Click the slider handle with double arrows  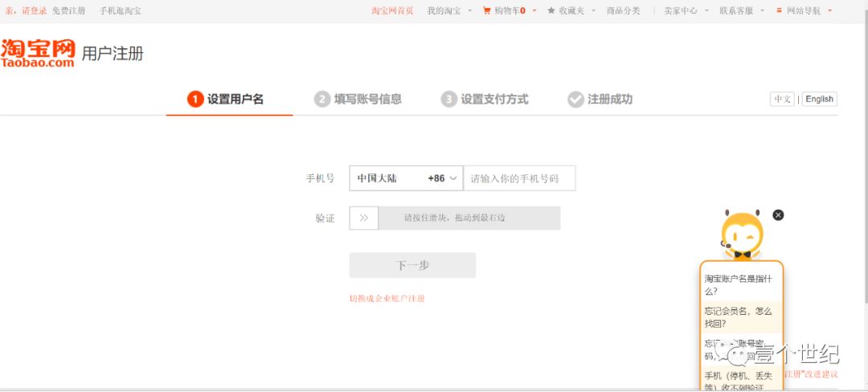(364, 218)
